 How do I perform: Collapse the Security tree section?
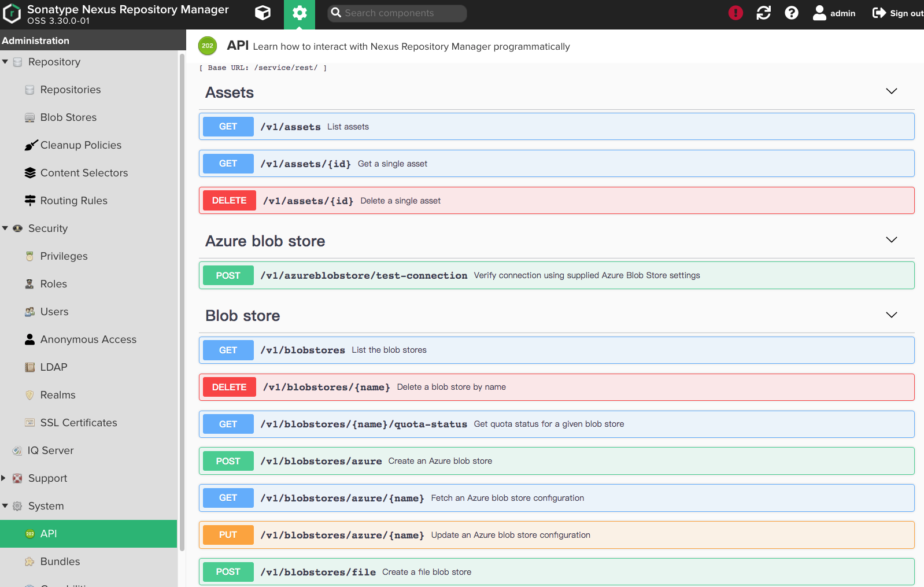click(5, 228)
